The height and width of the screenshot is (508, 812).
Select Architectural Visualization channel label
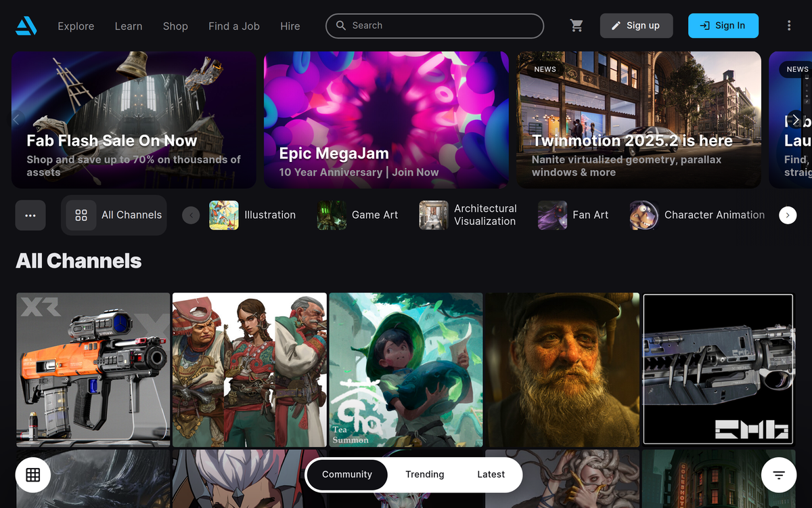pos(485,215)
